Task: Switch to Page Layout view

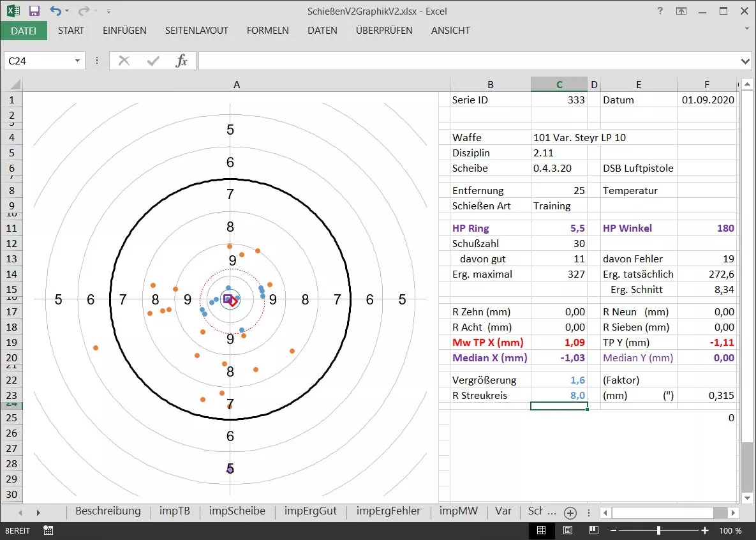Action: [567, 530]
